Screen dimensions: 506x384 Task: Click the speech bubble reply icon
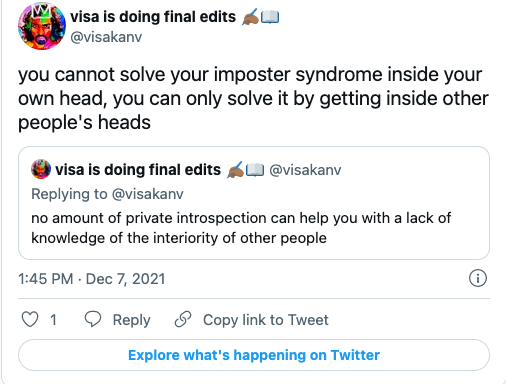click(x=93, y=319)
